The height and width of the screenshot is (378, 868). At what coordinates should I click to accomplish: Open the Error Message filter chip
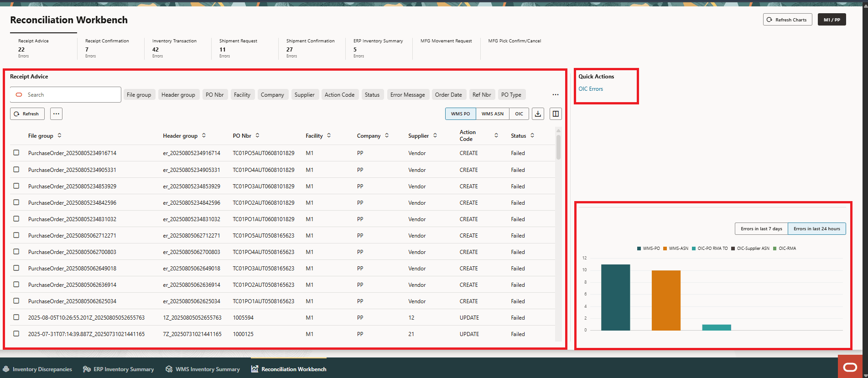(x=408, y=95)
